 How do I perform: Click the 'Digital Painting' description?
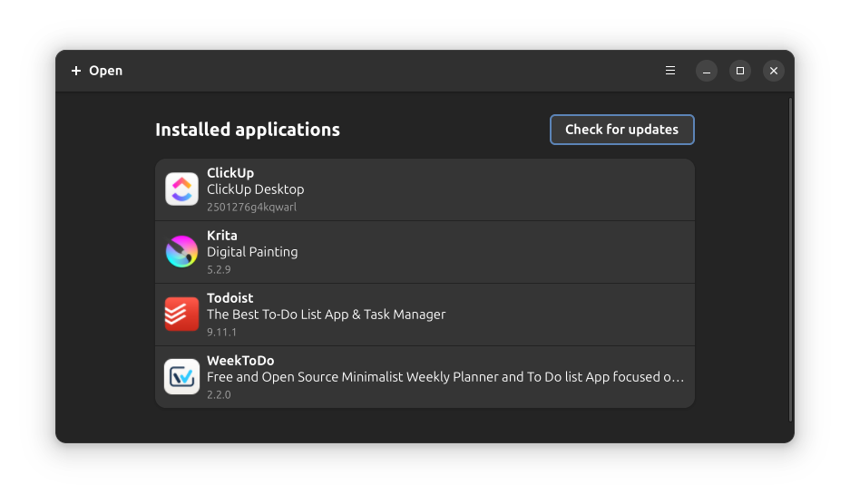point(252,252)
